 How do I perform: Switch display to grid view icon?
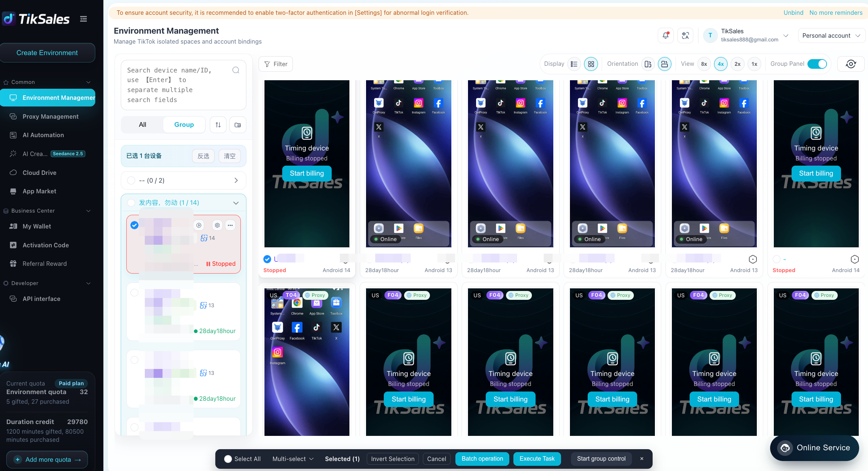591,64
